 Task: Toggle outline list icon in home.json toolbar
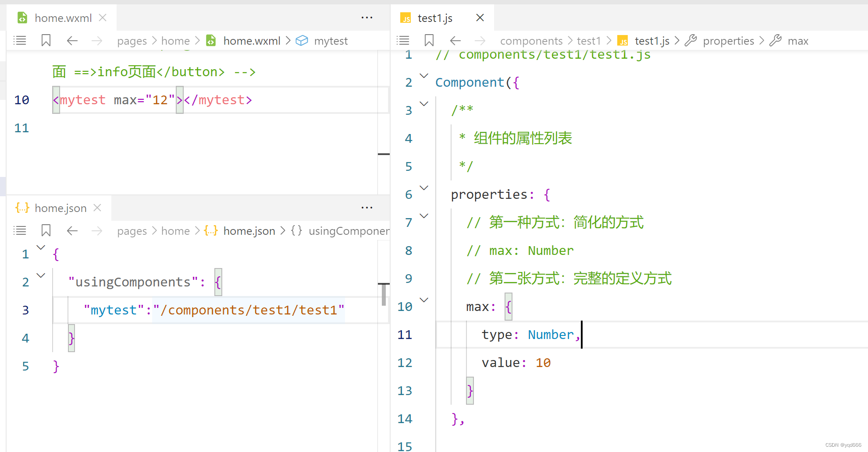pyautogui.click(x=20, y=231)
